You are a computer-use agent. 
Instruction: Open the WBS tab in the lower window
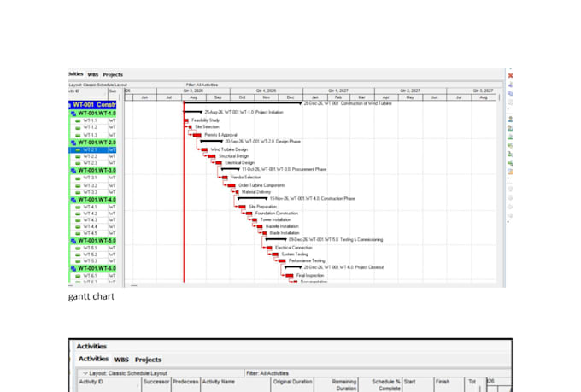click(x=121, y=360)
